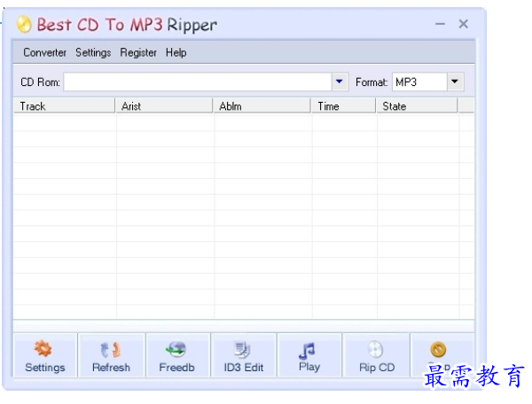Sort by the Ablm column header
The image size is (532, 404).
[x=262, y=106]
